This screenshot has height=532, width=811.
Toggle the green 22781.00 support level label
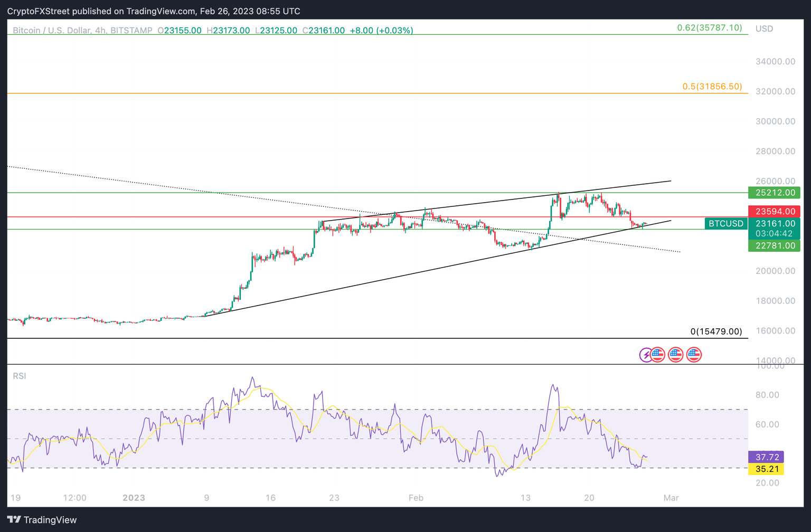[x=774, y=245]
